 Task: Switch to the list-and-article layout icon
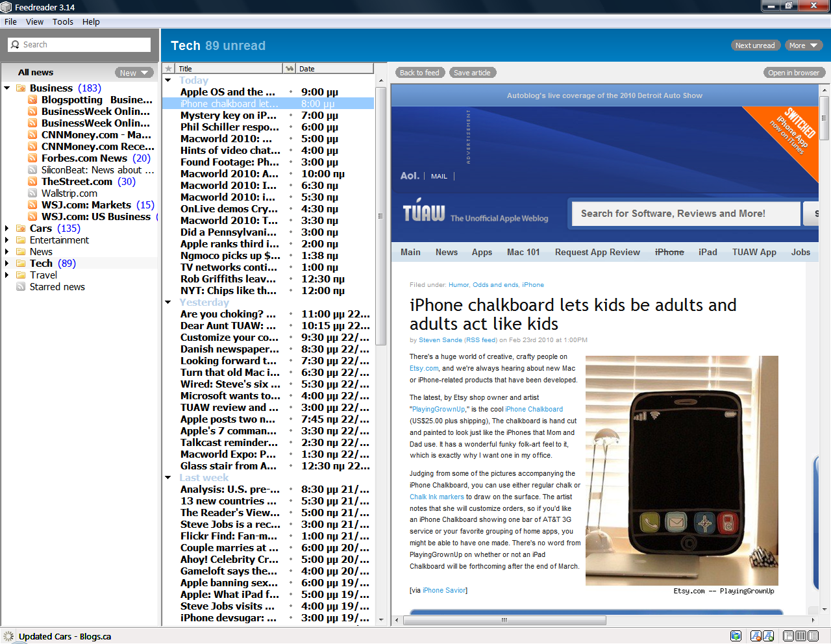pyautogui.click(x=813, y=636)
